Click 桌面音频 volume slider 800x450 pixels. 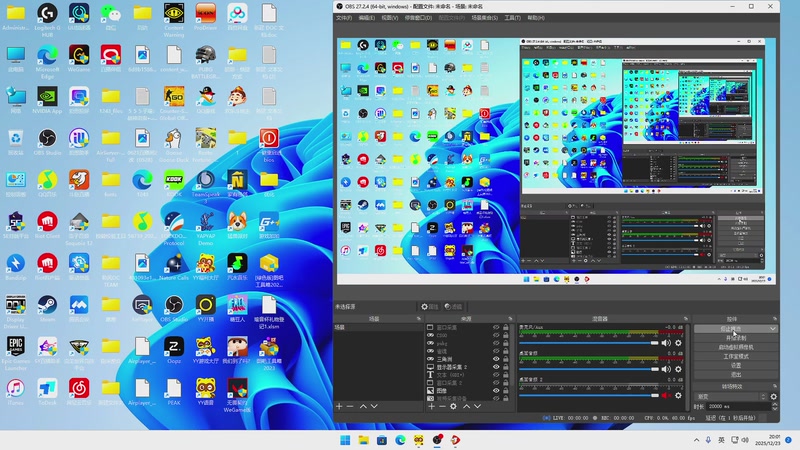coord(589,369)
